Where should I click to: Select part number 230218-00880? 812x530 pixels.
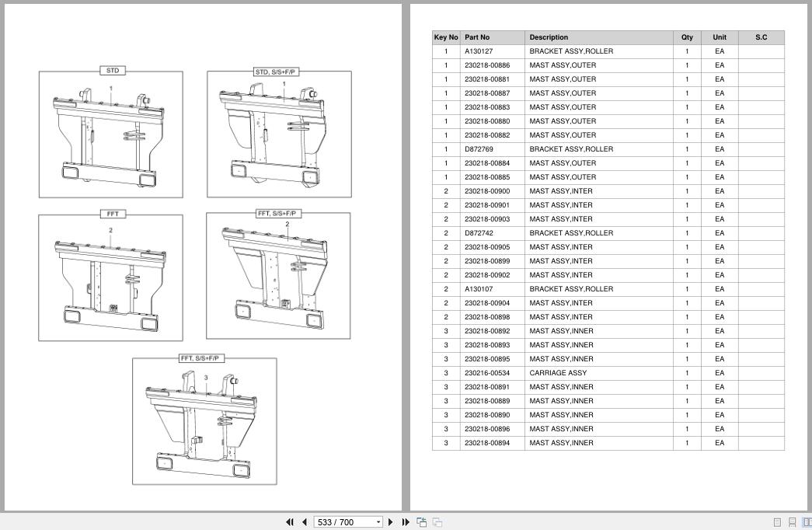pyautogui.click(x=486, y=121)
